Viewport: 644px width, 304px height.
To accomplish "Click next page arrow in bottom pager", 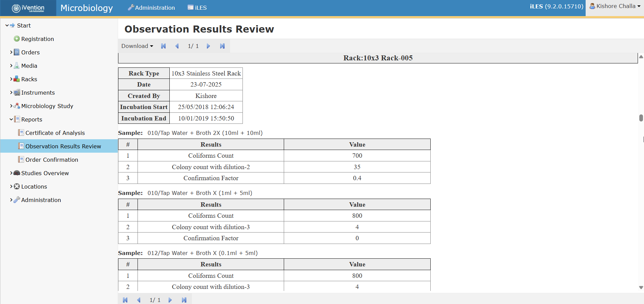I will coord(170,300).
